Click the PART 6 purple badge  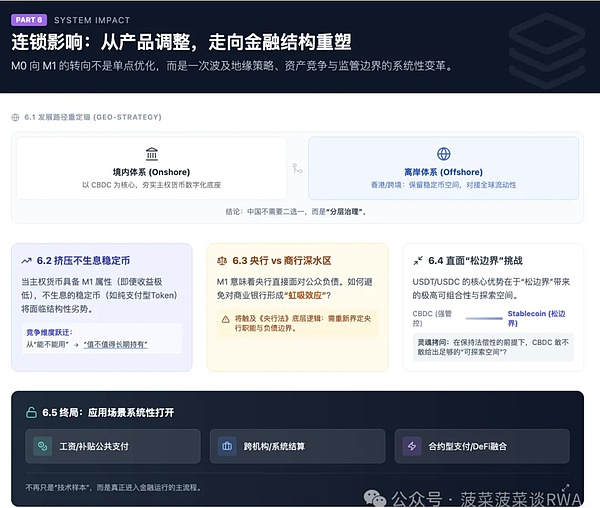[x=27, y=19]
